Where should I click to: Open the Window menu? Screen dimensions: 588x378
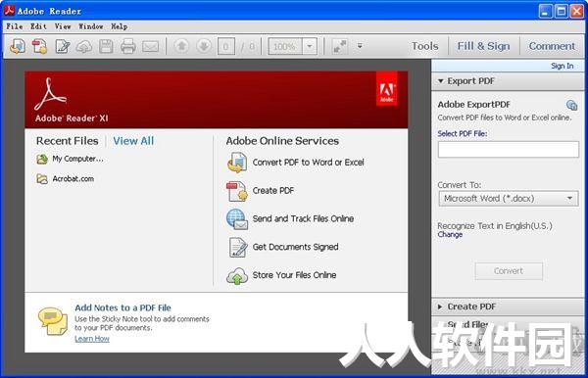(90, 26)
